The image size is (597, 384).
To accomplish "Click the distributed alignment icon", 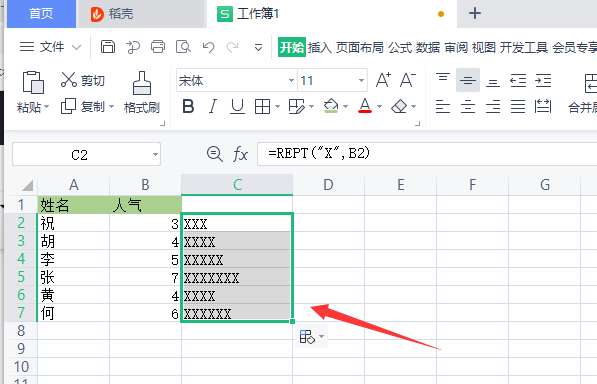I will tap(543, 107).
